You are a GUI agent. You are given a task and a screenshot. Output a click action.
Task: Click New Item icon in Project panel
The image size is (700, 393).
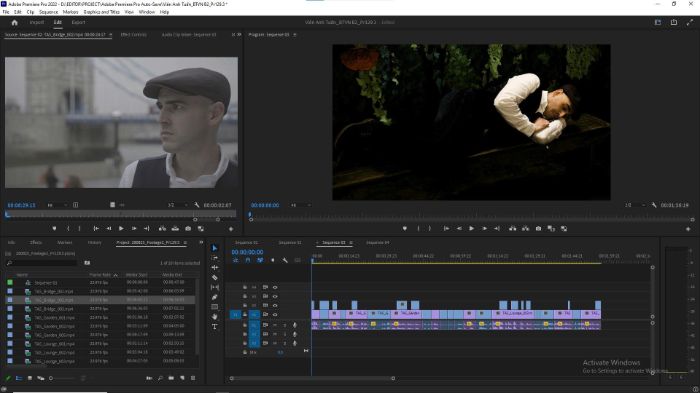tap(182, 378)
